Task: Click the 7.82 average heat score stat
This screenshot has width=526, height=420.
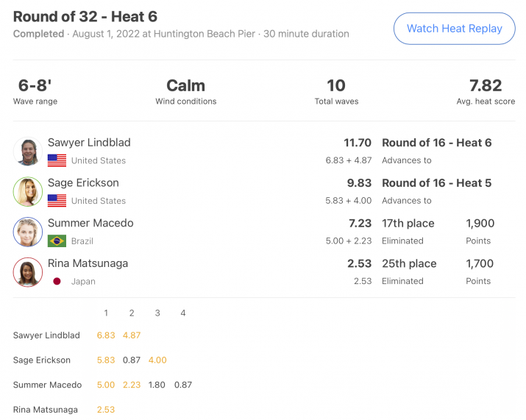Action: tap(486, 92)
